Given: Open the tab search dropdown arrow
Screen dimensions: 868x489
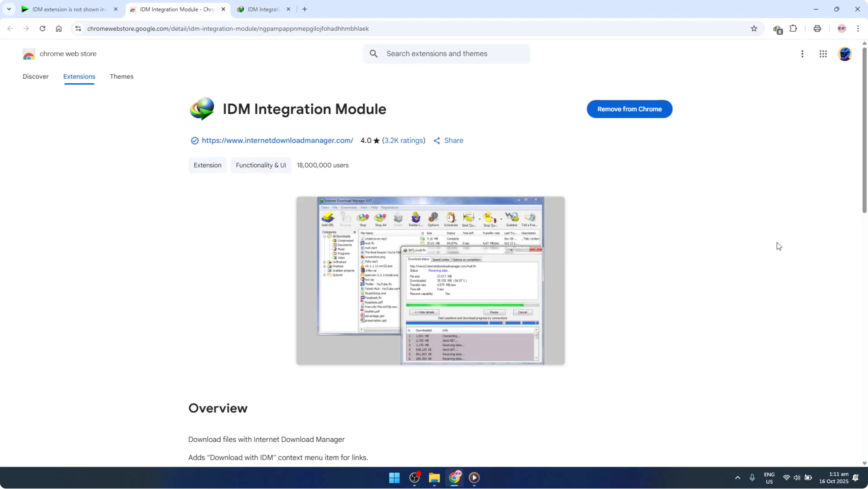Looking at the screenshot, I should click(9, 9).
